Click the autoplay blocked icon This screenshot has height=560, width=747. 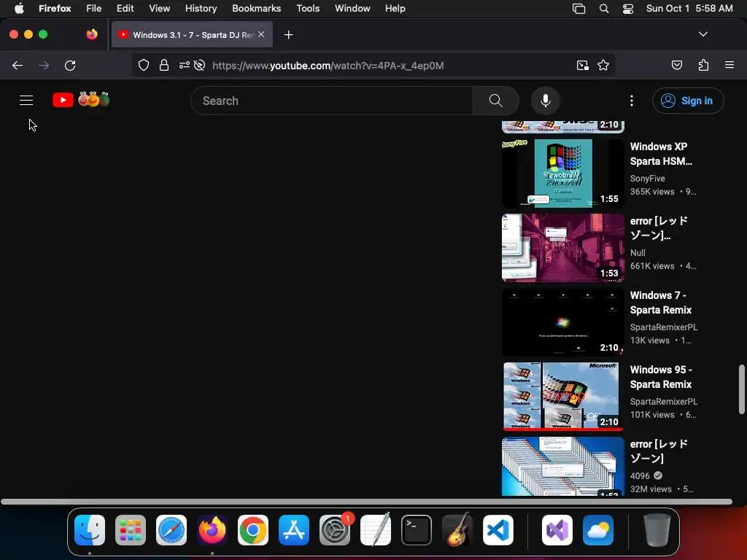(200, 65)
